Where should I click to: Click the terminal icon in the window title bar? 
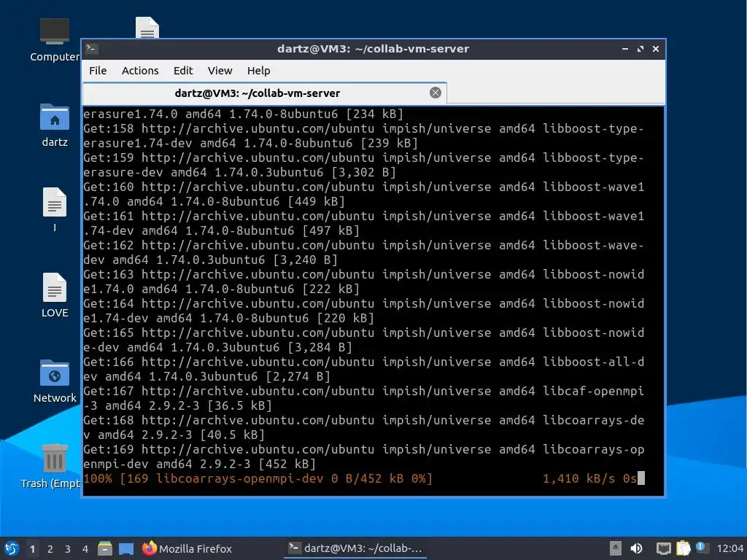pos(92,49)
